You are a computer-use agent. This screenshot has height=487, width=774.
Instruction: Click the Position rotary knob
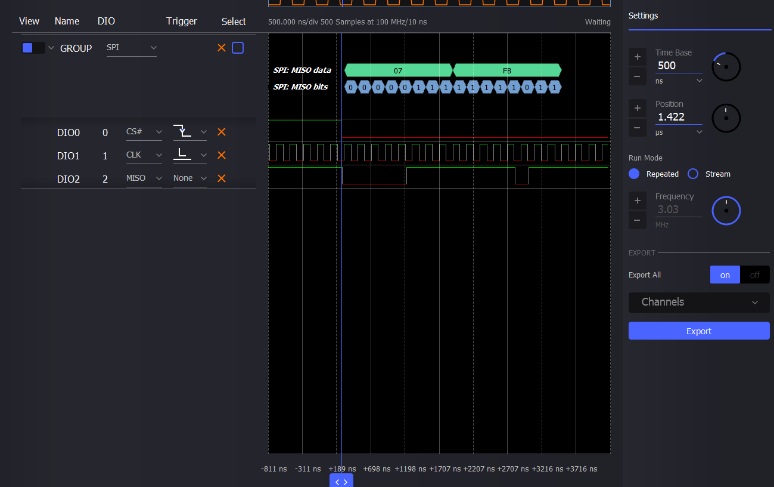[726, 118]
